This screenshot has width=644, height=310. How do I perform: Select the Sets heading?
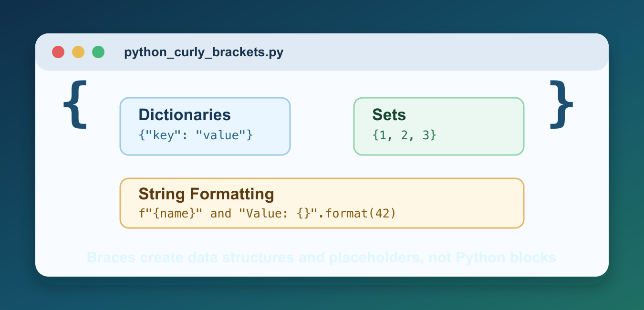389,115
